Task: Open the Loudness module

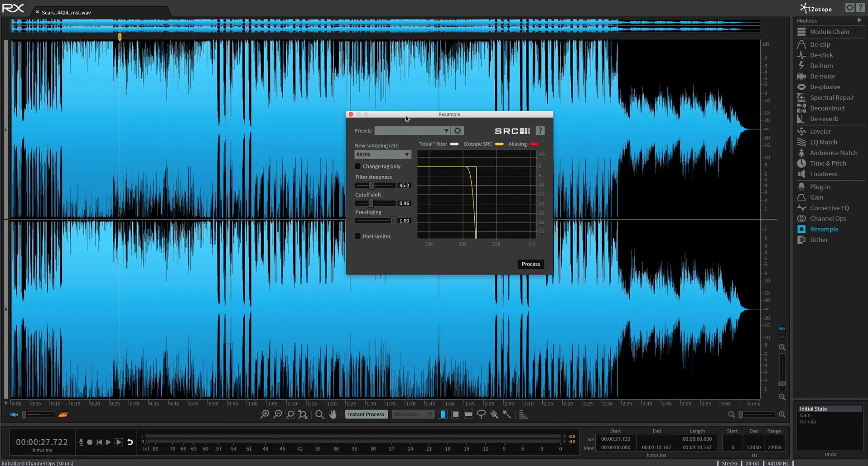Action: (x=824, y=174)
